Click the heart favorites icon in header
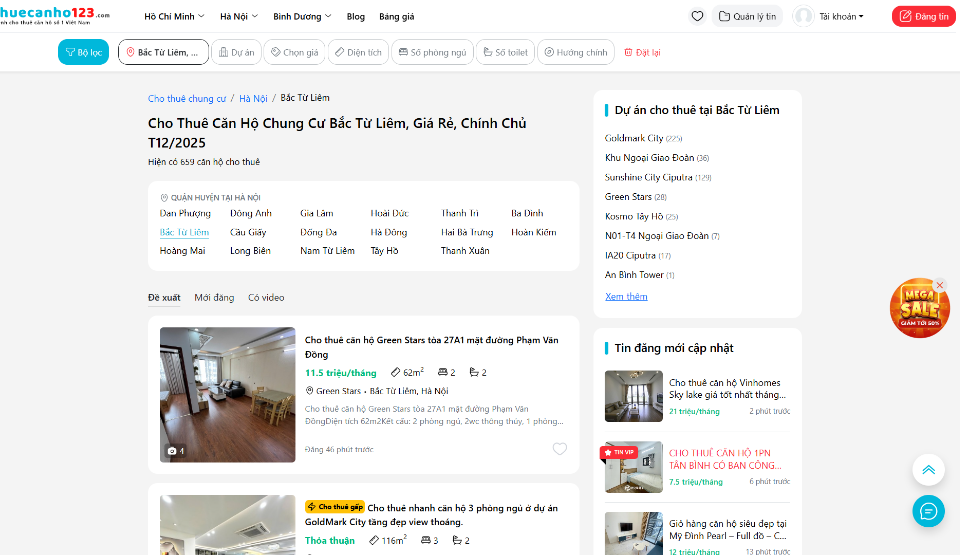Viewport: 960px width, 555px height. pyautogui.click(x=697, y=16)
